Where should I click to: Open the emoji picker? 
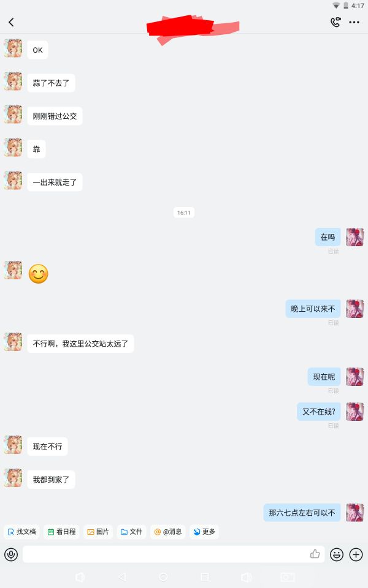337,554
